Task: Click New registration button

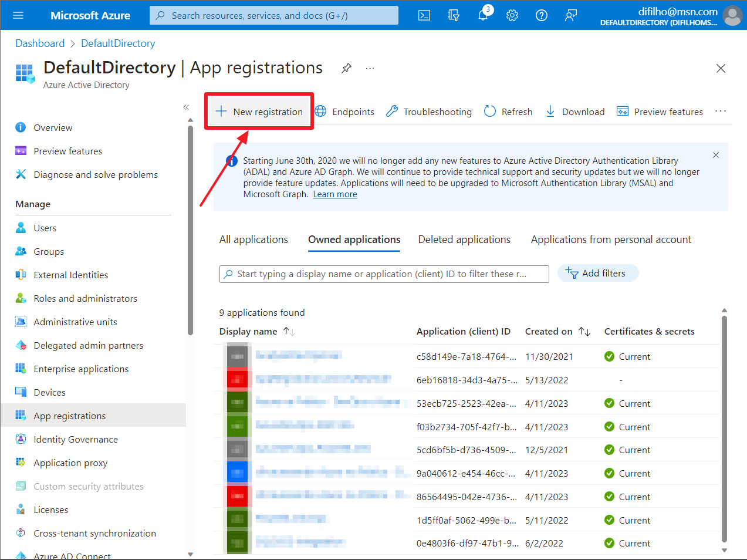Action: coord(259,112)
